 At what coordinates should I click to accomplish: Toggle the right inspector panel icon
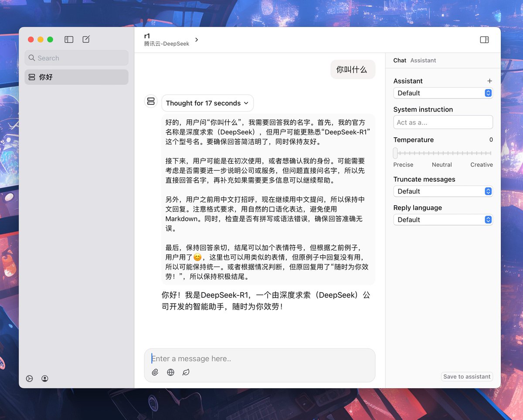click(484, 40)
